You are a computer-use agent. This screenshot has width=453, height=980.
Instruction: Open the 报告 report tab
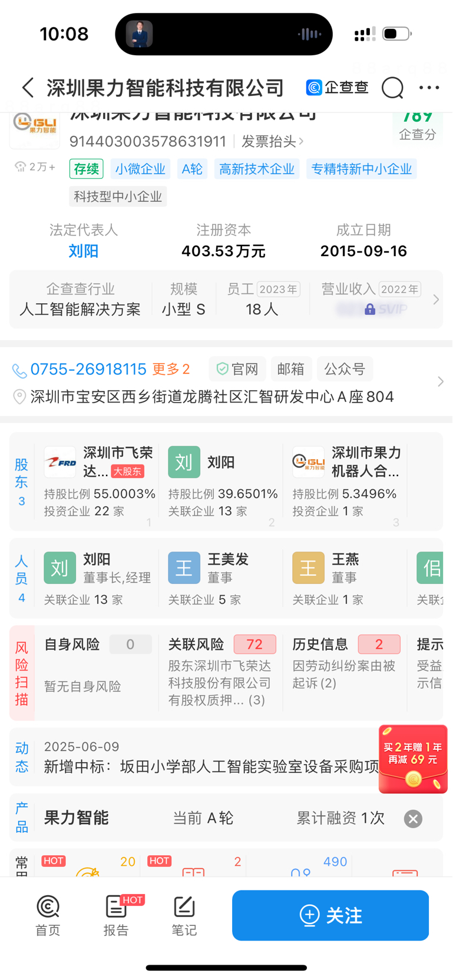point(116,915)
